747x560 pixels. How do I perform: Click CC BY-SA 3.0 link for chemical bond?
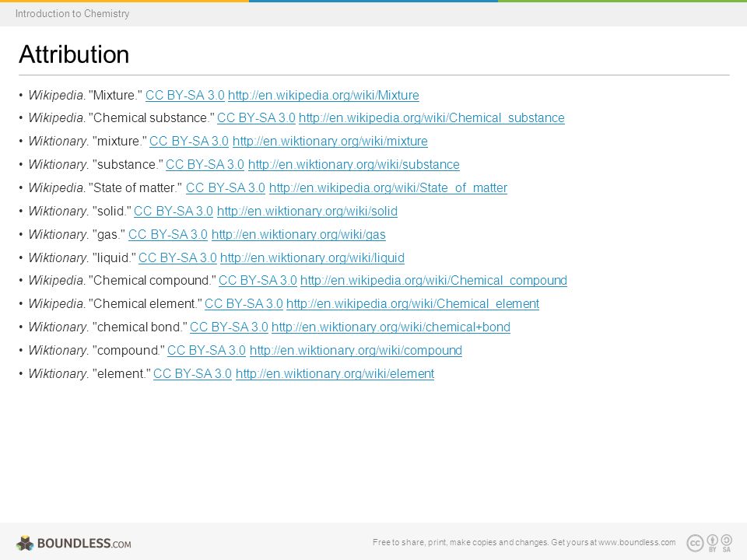(229, 327)
